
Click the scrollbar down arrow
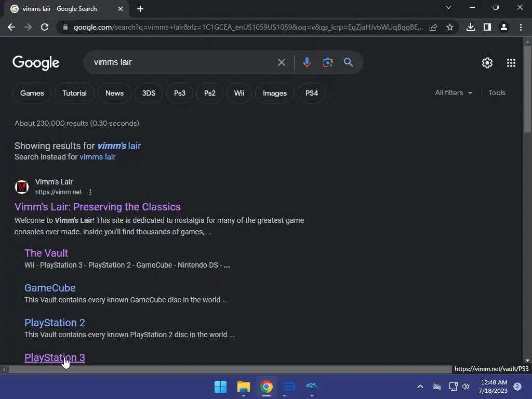[x=527, y=361]
